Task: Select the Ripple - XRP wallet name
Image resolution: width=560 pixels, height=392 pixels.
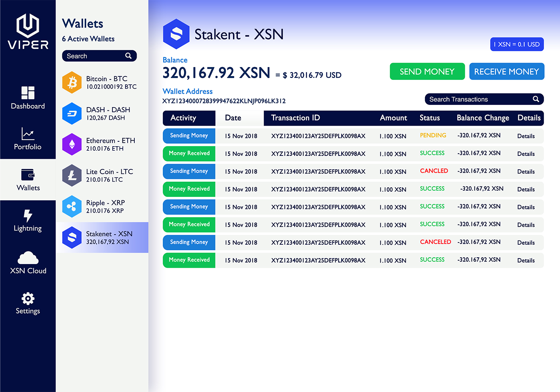Action: tap(105, 203)
